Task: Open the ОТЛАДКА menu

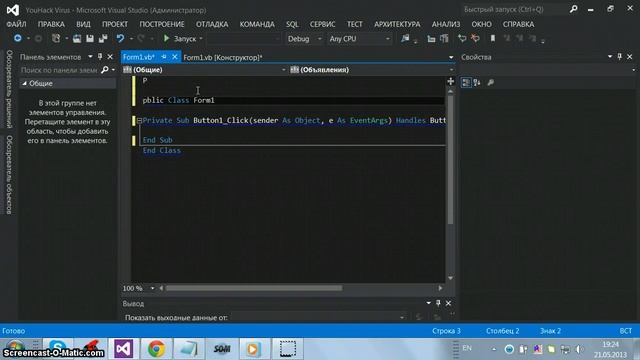Action: pos(212,24)
